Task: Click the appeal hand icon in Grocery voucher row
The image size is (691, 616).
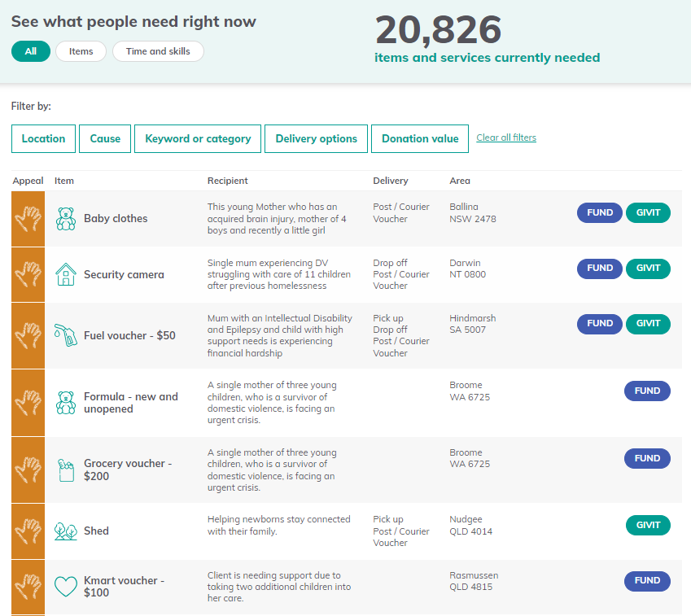Action: (28, 470)
